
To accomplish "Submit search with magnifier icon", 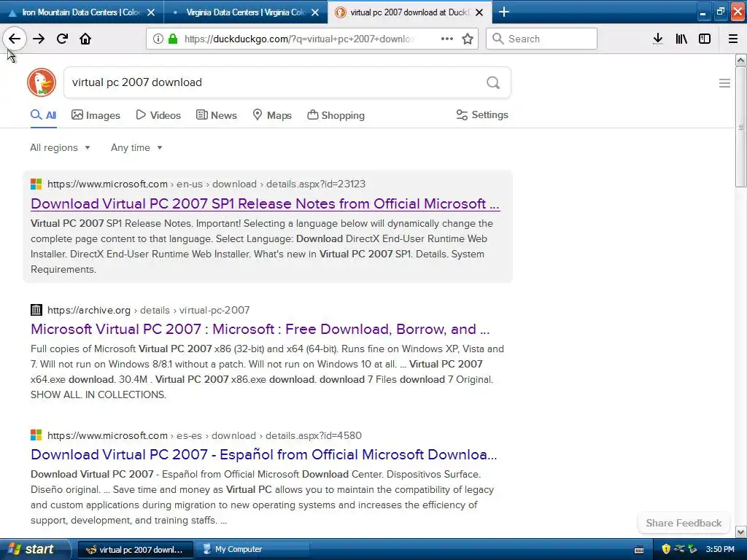I will pyautogui.click(x=493, y=83).
